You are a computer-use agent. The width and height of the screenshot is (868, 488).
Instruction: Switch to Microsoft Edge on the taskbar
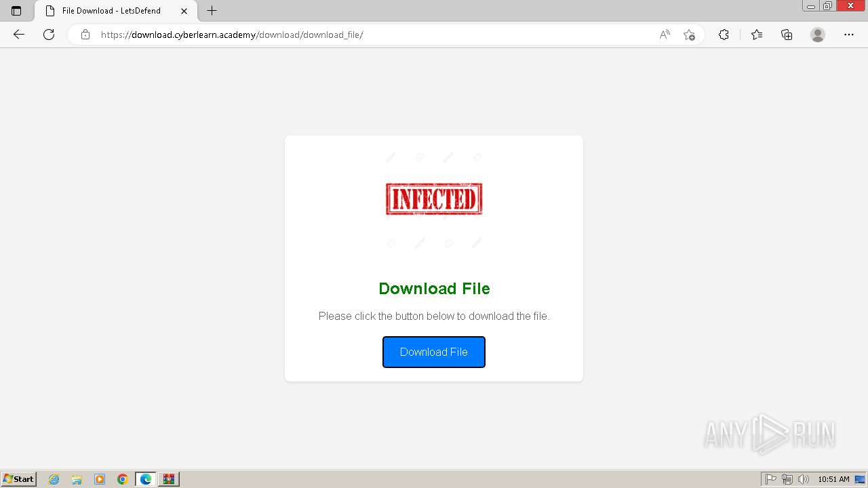point(146,479)
